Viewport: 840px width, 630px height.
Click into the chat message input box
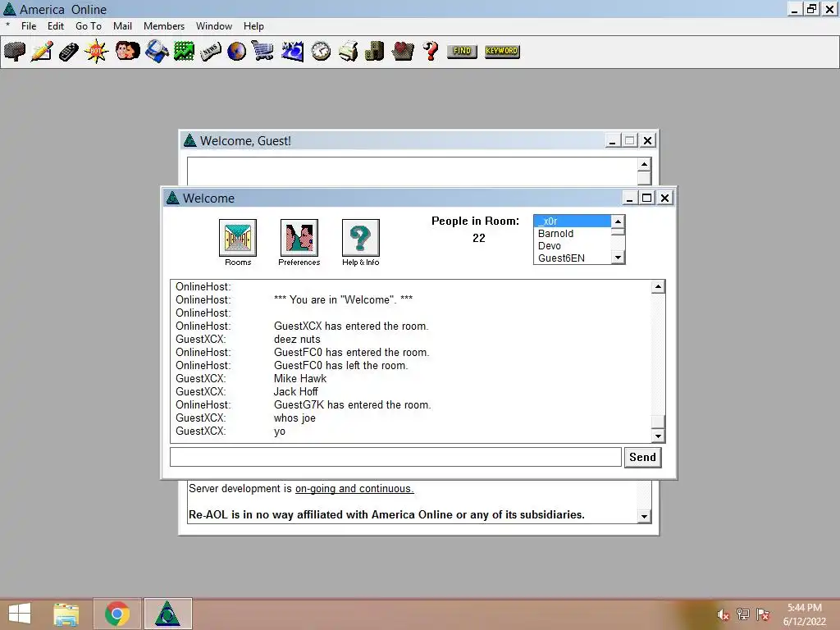tap(396, 457)
